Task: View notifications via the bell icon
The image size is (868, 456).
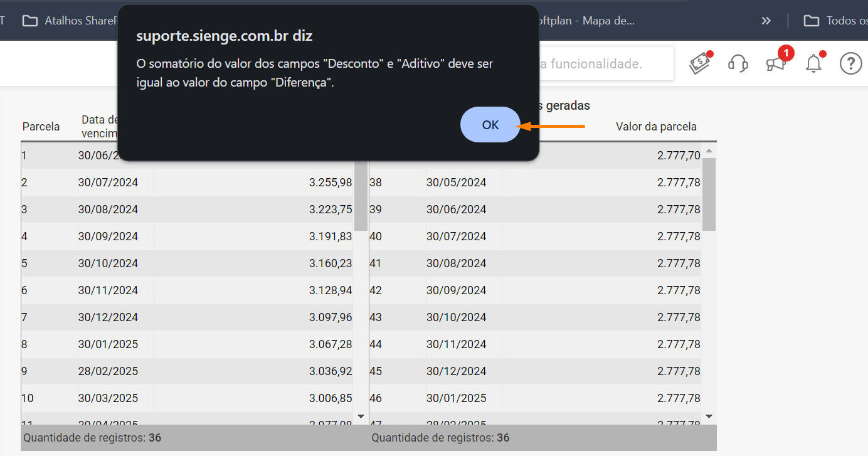Action: tap(814, 63)
